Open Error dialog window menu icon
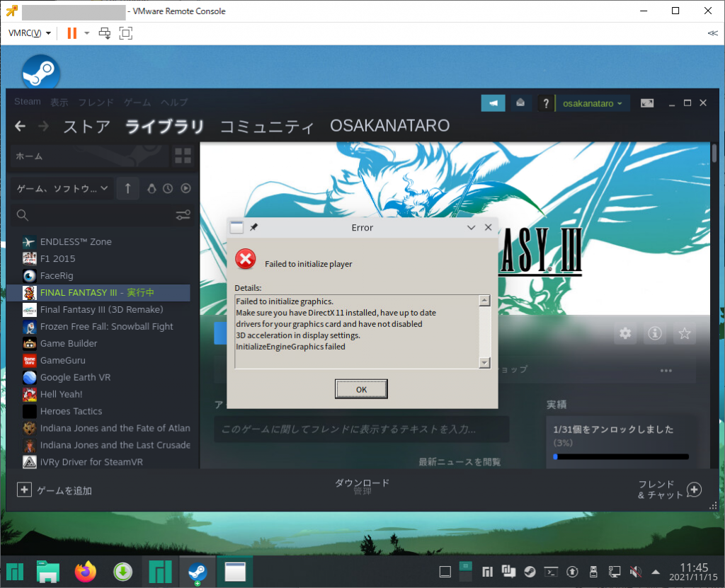Viewport: 725px width, 588px height. (x=236, y=227)
